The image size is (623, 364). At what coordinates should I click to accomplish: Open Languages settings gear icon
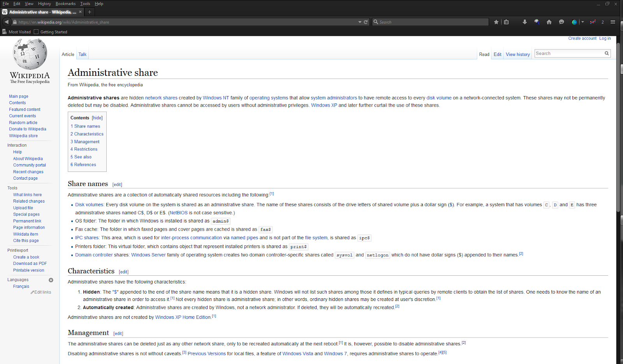(x=51, y=280)
